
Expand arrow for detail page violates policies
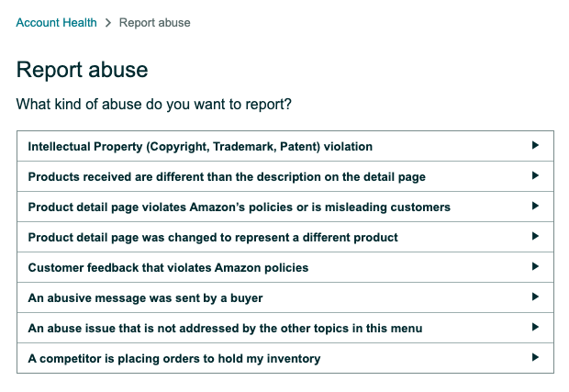pyautogui.click(x=535, y=207)
